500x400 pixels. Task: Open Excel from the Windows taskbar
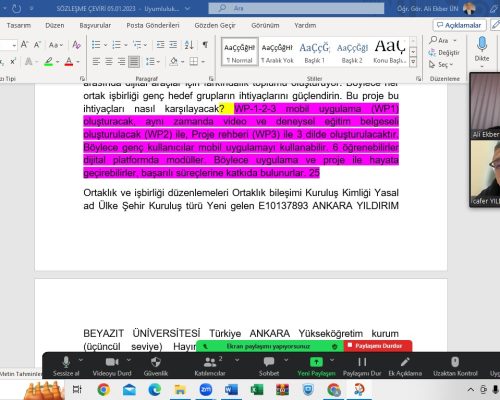tap(257, 389)
